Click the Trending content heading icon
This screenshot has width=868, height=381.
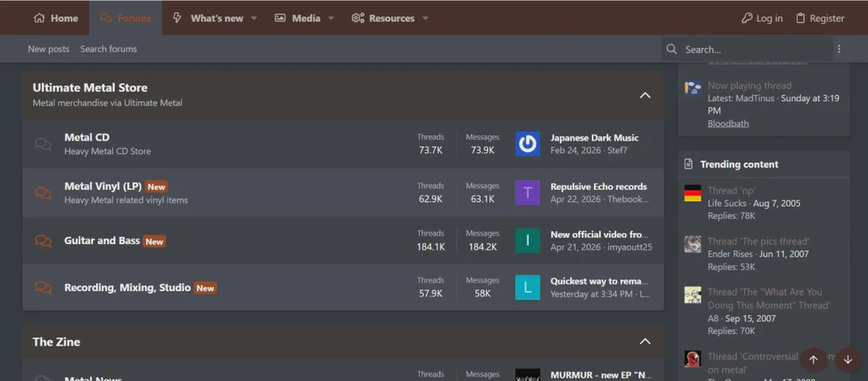[688, 164]
